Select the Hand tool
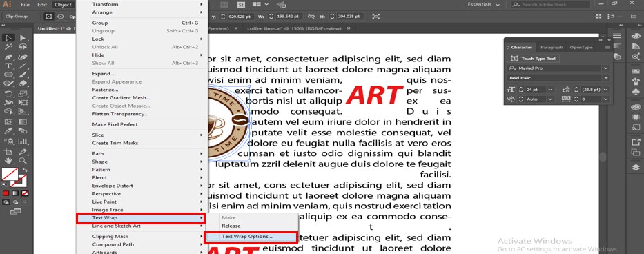Viewport: 644px width, 254px height. pos(8,161)
